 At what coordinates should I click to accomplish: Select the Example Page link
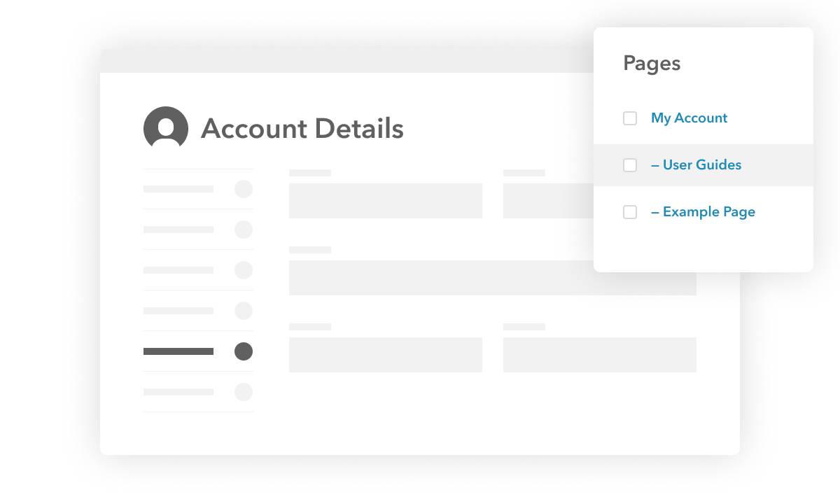(x=703, y=212)
